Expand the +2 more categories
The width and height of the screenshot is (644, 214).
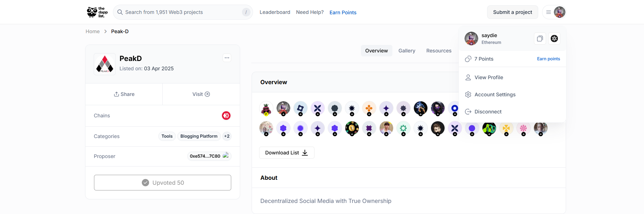point(227,136)
